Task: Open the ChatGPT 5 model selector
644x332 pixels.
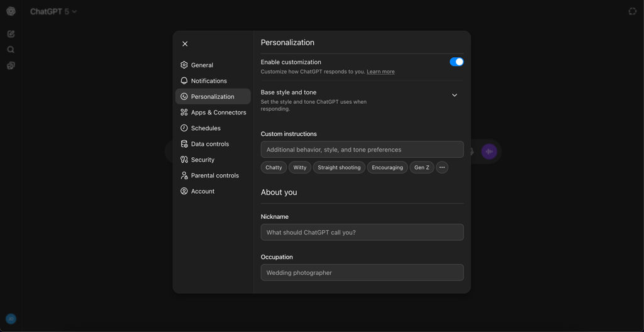Action: pyautogui.click(x=53, y=11)
